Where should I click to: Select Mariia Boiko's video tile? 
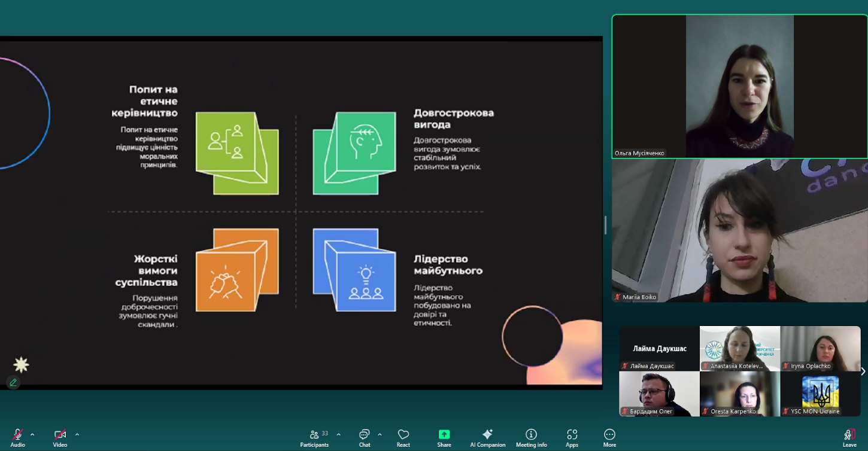pyautogui.click(x=739, y=230)
